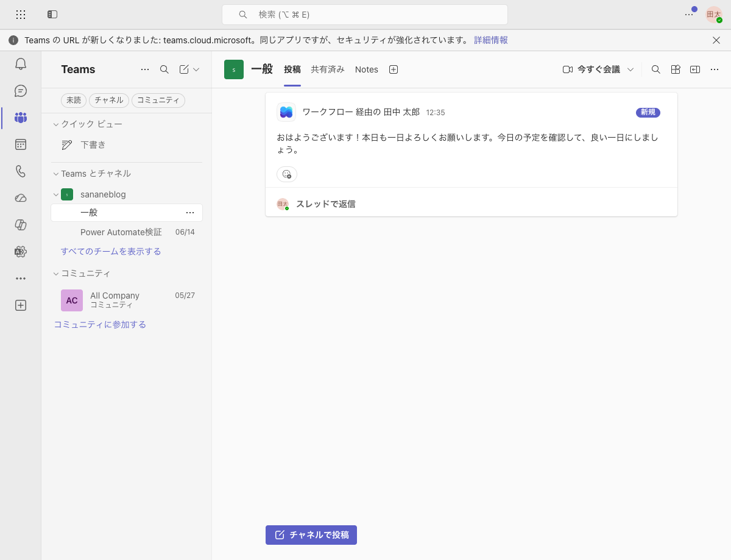Click the new post compose icon

pyautogui.click(x=184, y=69)
